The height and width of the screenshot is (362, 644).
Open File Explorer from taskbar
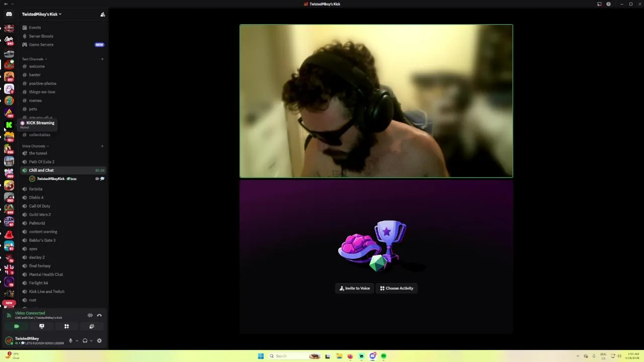339,356
